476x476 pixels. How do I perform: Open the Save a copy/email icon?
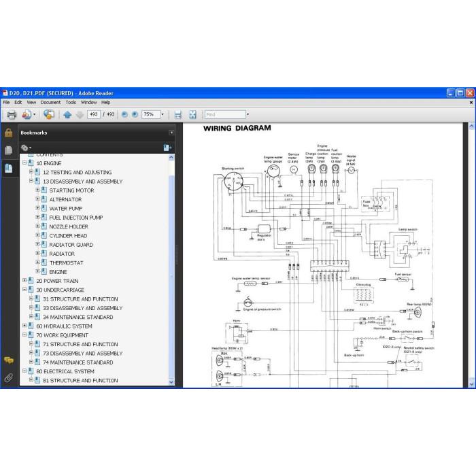click(27, 115)
